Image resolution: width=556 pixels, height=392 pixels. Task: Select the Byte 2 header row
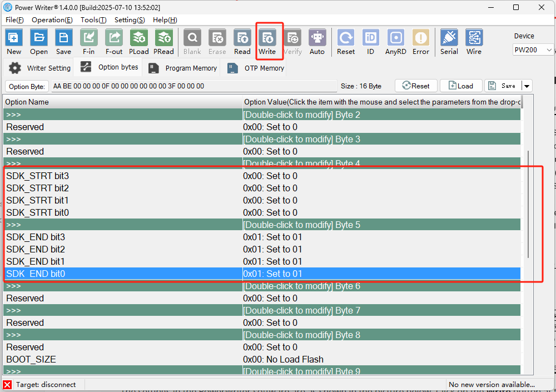point(262,115)
